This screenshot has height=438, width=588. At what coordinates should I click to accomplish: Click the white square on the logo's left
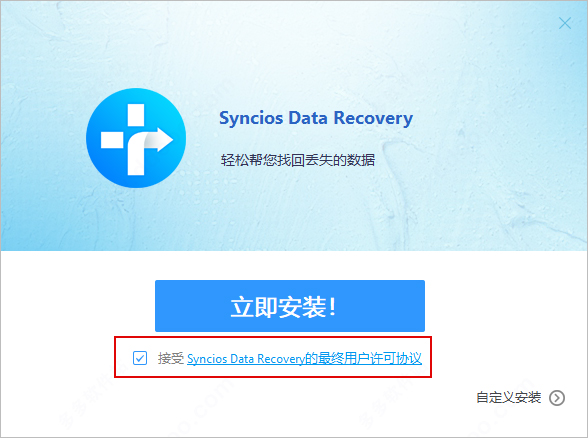coord(112,140)
